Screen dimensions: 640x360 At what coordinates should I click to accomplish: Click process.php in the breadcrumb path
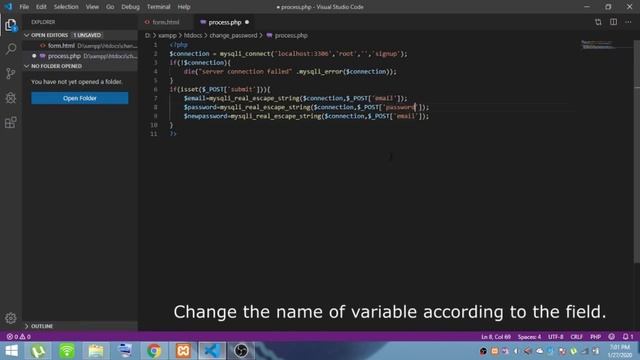pos(287,36)
